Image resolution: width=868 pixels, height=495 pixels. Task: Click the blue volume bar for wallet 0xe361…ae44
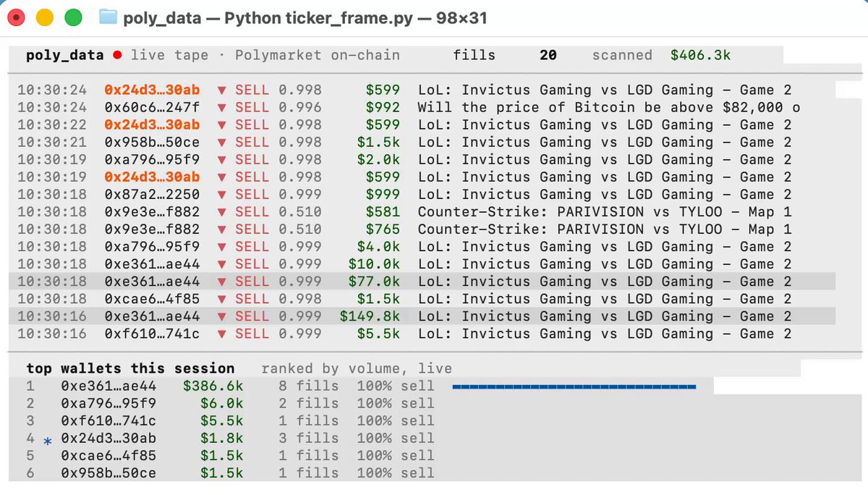click(574, 386)
